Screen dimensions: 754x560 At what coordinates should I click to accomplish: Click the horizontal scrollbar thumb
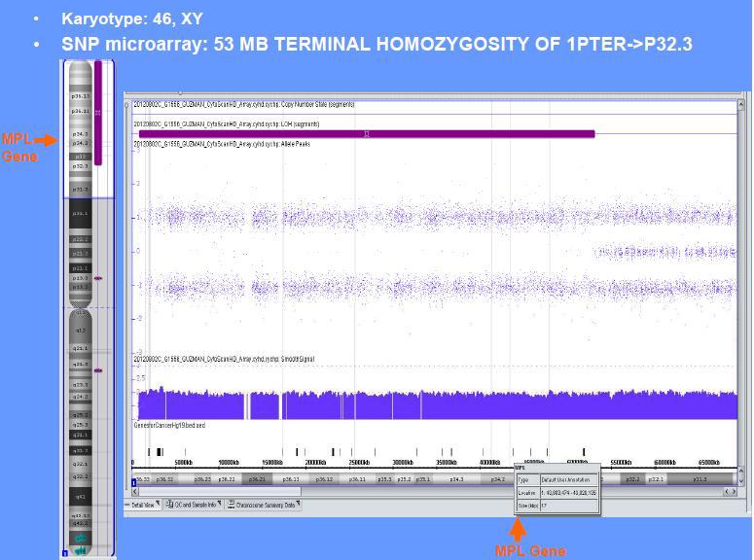[x=220, y=491]
